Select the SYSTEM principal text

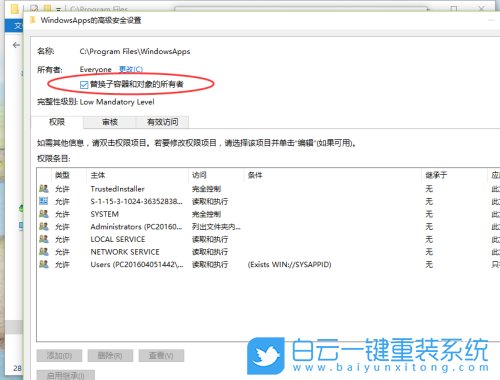point(105,214)
